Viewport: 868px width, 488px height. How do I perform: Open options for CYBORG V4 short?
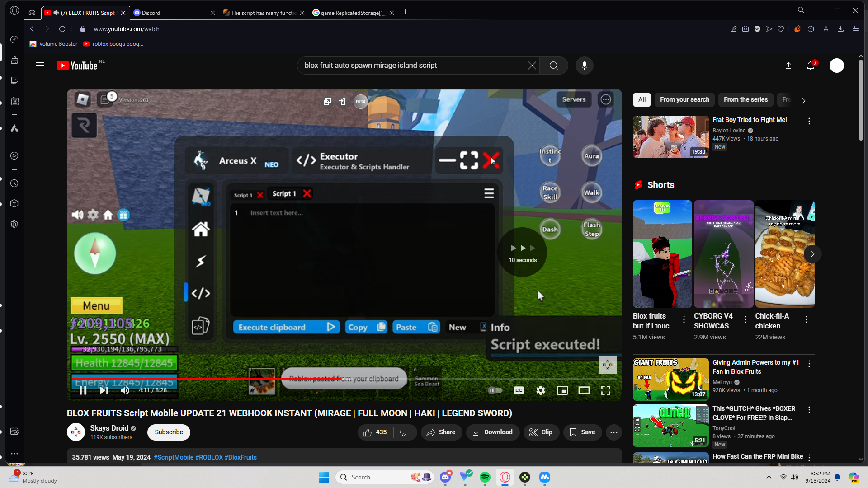point(745,320)
